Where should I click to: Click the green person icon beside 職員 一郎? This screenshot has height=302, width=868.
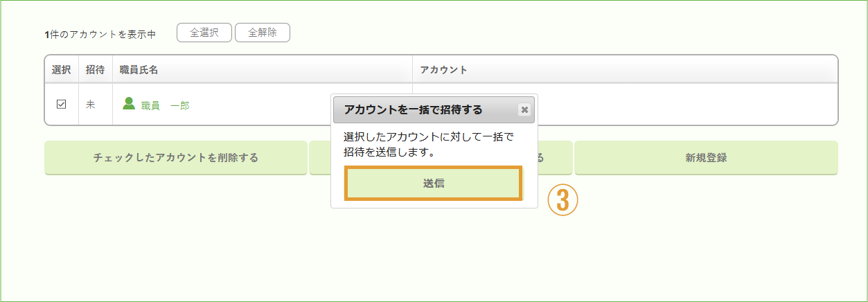pos(129,104)
